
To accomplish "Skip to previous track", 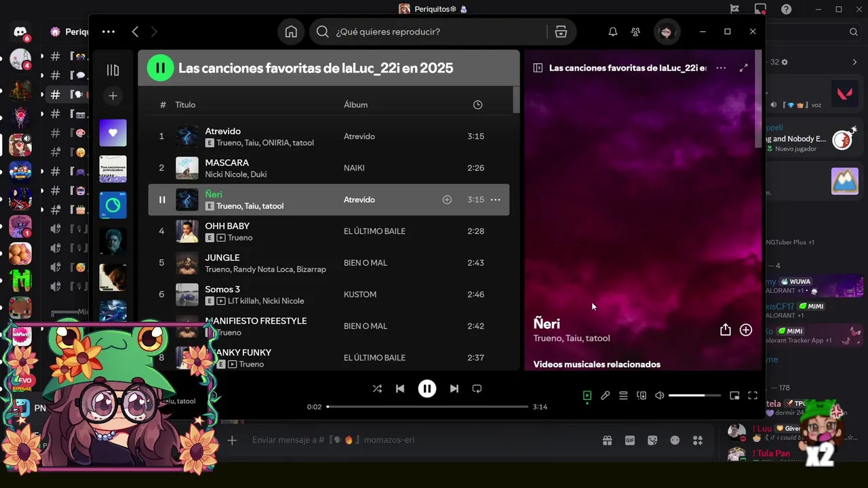I will pos(400,388).
